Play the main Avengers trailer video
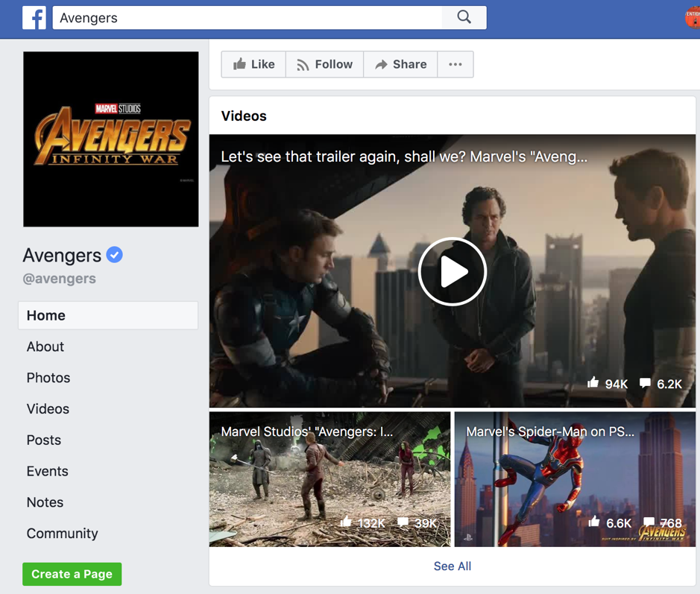The height and width of the screenshot is (594, 700). coord(452,272)
